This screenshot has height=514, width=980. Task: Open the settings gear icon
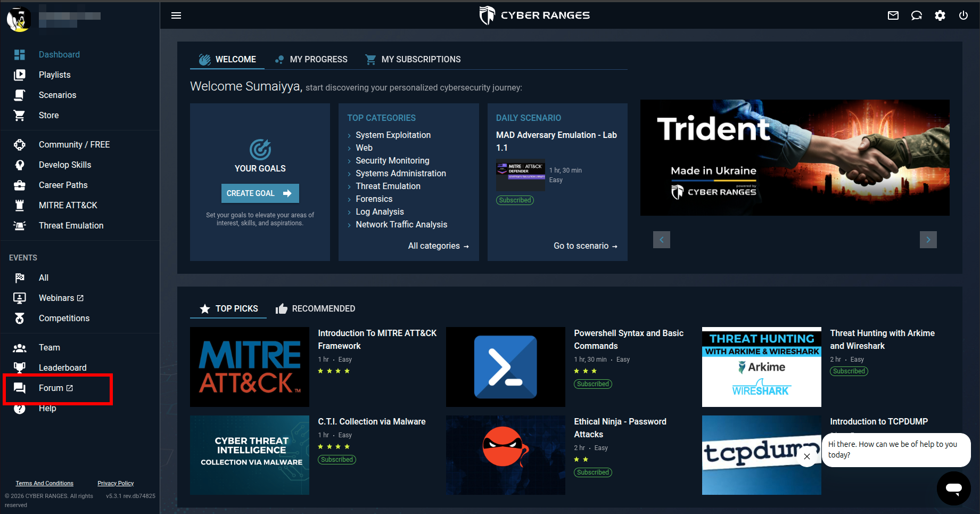[x=940, y=15]
